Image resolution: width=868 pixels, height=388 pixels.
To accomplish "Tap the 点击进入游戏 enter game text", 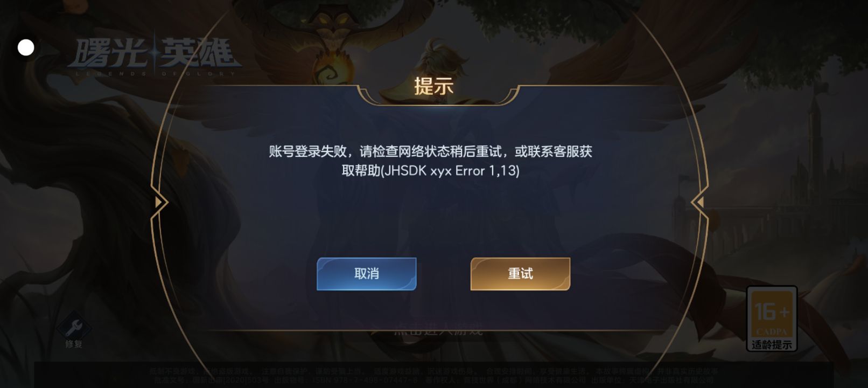I will click(438, 329).
